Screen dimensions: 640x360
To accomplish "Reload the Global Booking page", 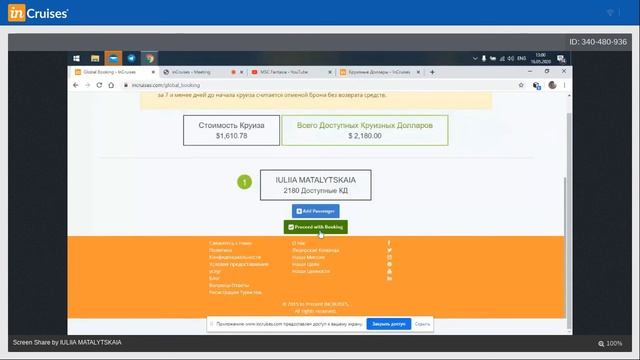I will pos(99,85).
